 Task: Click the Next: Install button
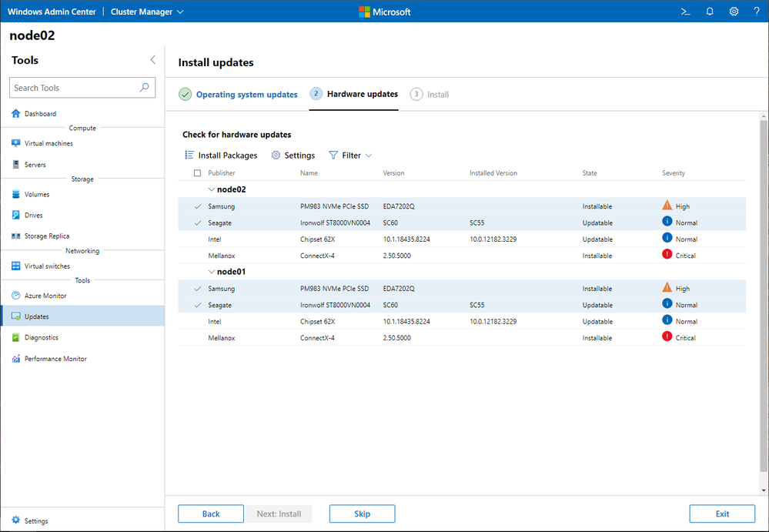point(279,514)
